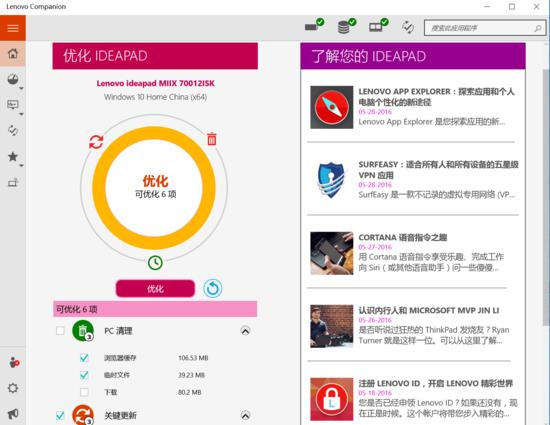Click the 05-27-2016 article date
Viewport: 550px width, 425px height.
375,247
